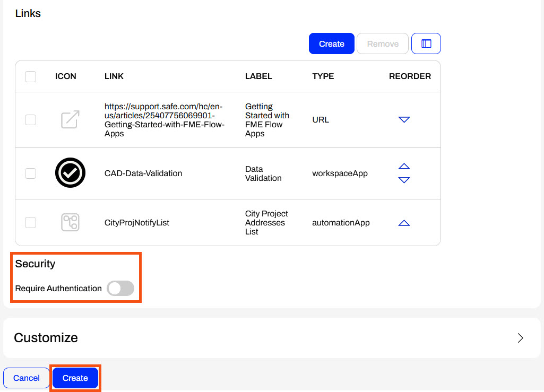Check the select-all checkbox in table header
This screenshot has height=392, width=544.
click(x=31, y=76)
